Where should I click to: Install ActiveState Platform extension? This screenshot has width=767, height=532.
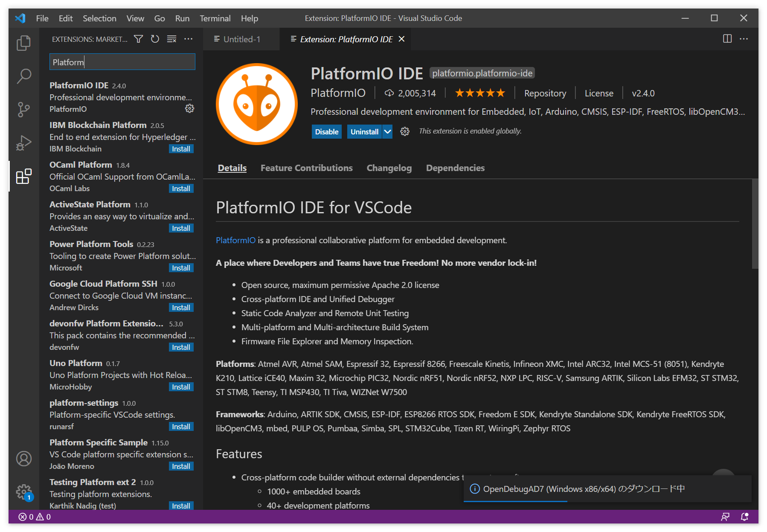181,228
